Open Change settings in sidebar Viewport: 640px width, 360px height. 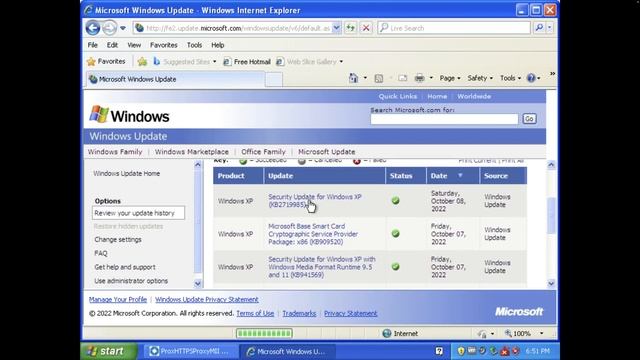coord(118,240)
